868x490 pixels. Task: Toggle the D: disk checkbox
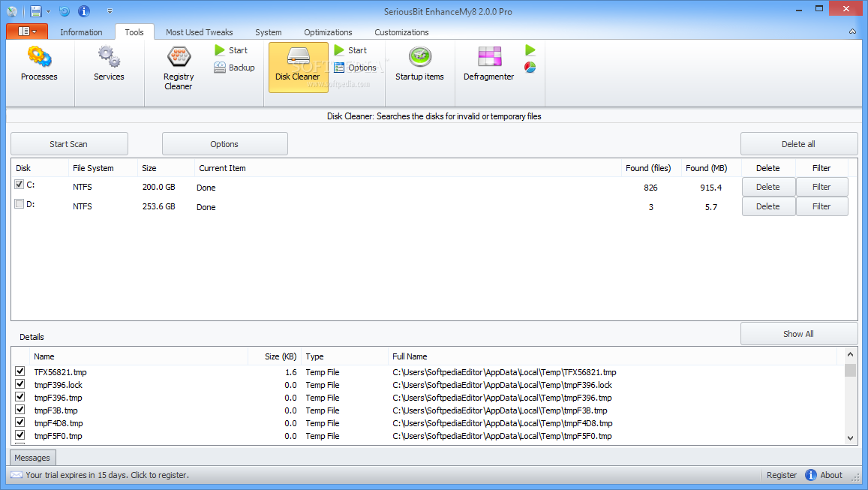tap(20, 204)
